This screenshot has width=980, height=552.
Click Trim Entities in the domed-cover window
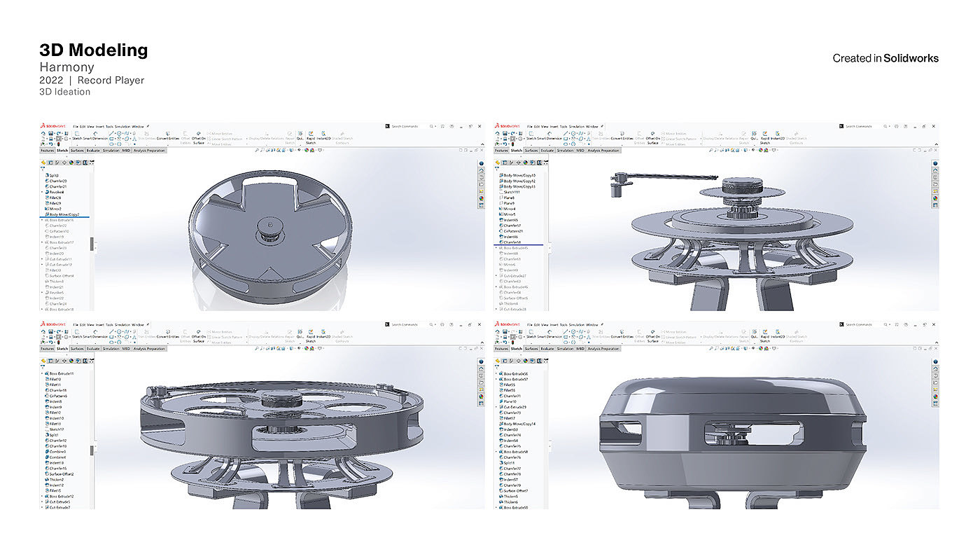click(601, 336)
